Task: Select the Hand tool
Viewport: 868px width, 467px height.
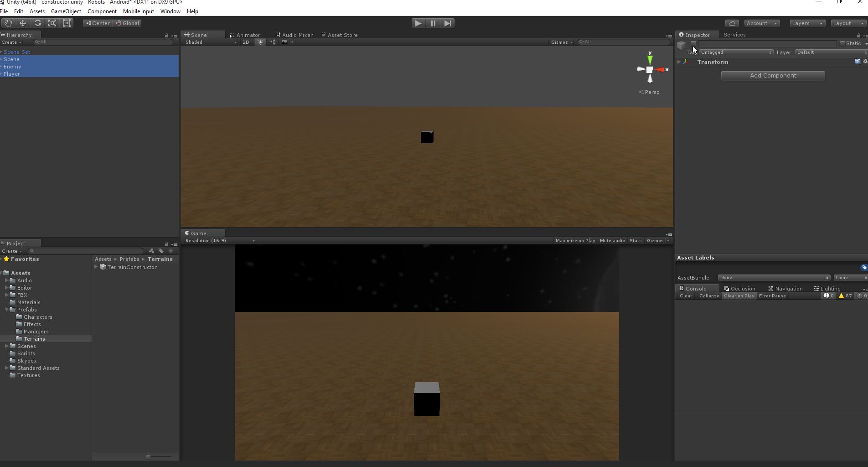Action: pyautogui.click(x=7, y=23)
